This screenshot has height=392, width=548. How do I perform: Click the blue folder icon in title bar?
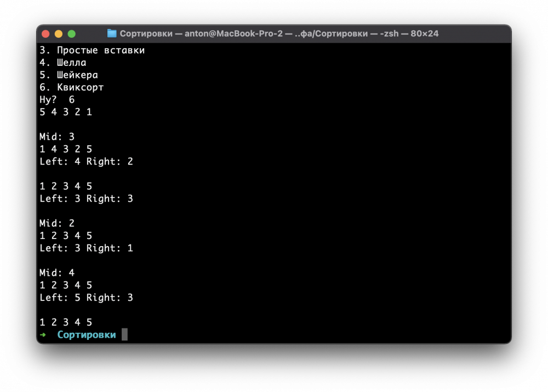[112, 33]
